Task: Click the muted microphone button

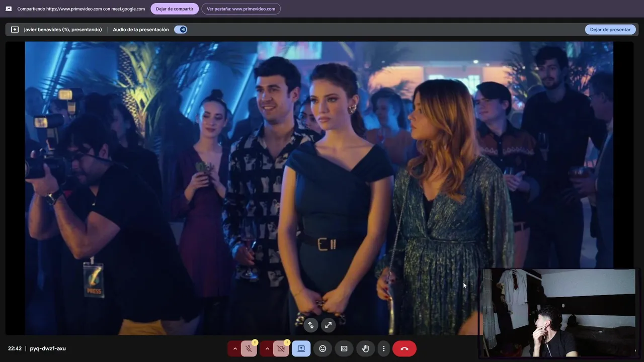Action: coord(249,348)
